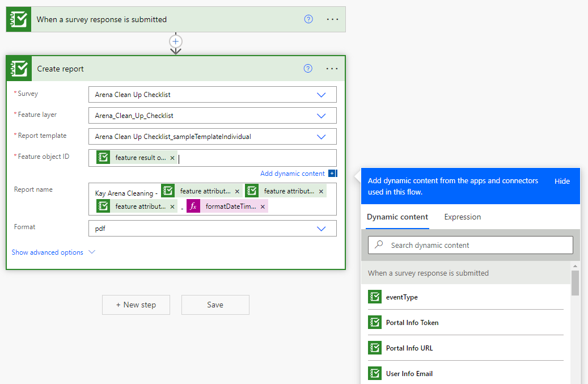Open the Format dropdown showing pdf
This screenshot has width=588, height=384.
click(322, 228)
